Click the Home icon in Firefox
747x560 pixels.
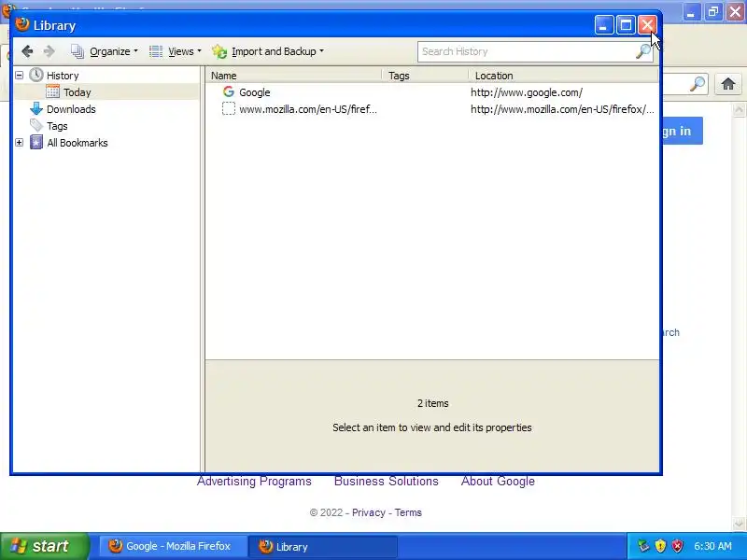click(x=728, y=84)
